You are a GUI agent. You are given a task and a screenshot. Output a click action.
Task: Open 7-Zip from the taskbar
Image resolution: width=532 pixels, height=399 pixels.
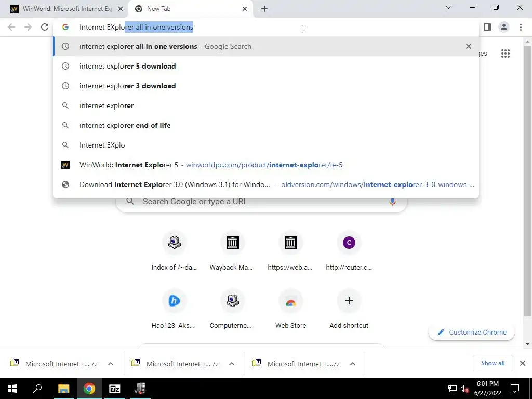tap(115, 389)
